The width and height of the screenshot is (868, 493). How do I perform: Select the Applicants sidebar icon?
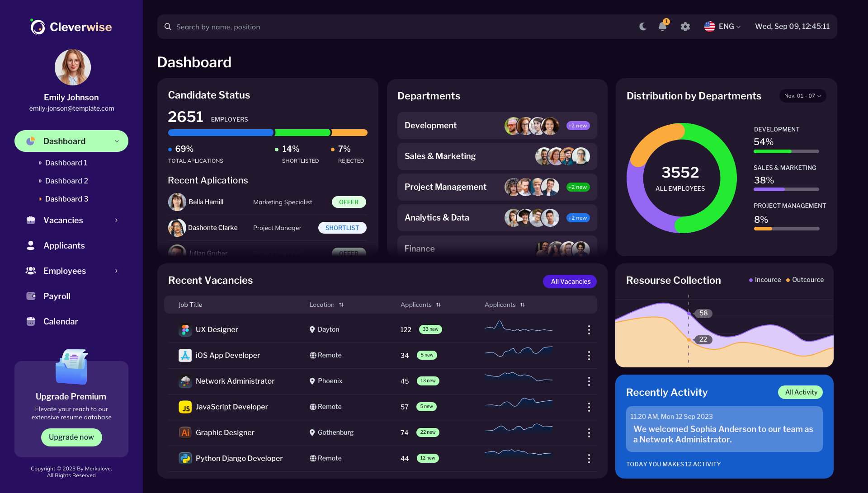[30, 245]
